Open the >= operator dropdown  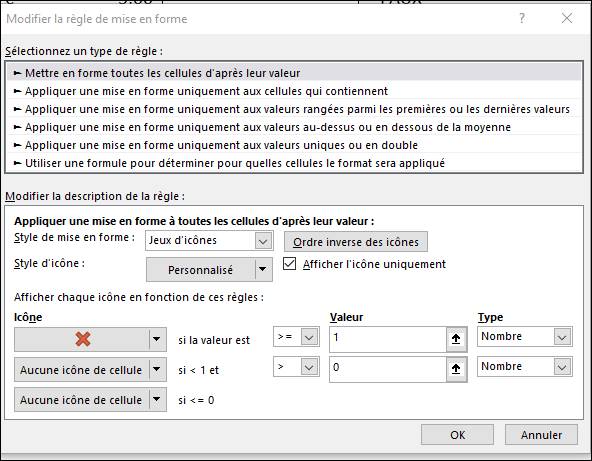pyautogui.click(x=296, y=337)
